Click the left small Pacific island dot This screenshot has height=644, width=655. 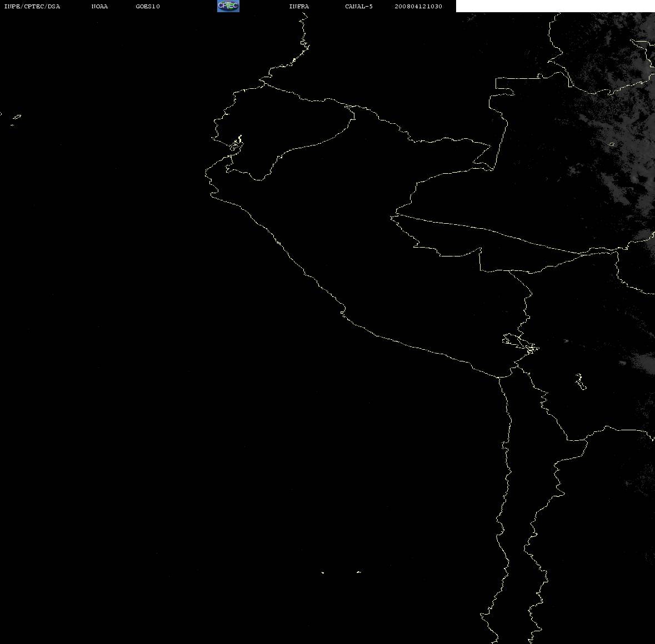323,572
